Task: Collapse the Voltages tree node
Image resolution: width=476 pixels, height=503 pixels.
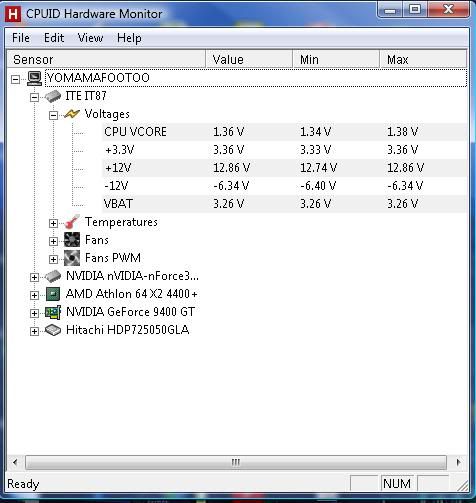Action: click(x=53, y=116)
